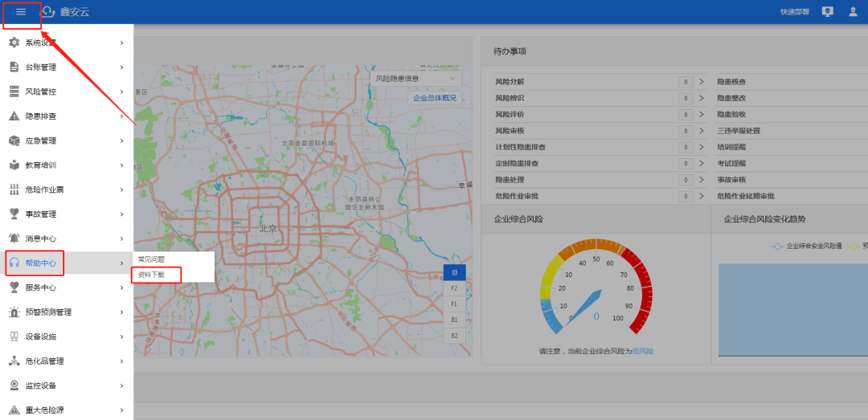Select the 隐患排查 warning triangle icon

tap(14, 116)
